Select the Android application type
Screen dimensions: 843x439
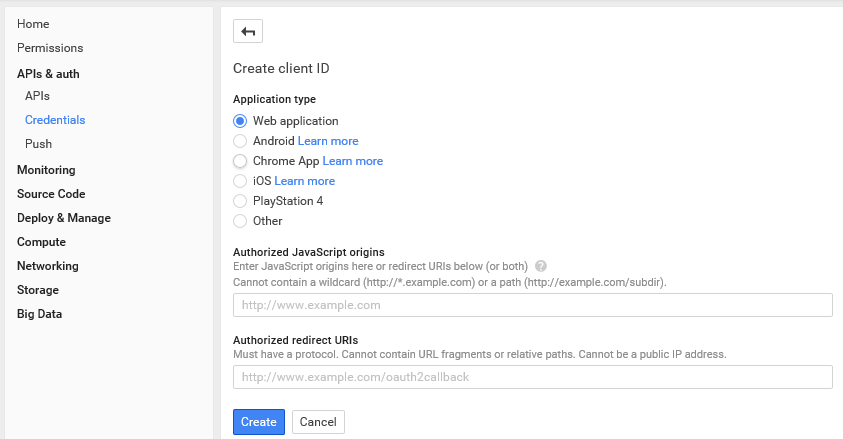pyautogui.click(x=240, y=141)
